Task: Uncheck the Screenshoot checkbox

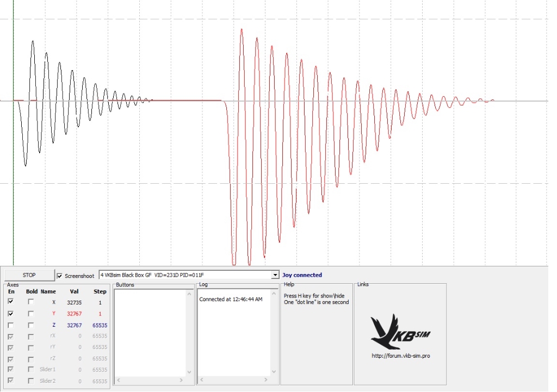Action: tap(60, 276)
